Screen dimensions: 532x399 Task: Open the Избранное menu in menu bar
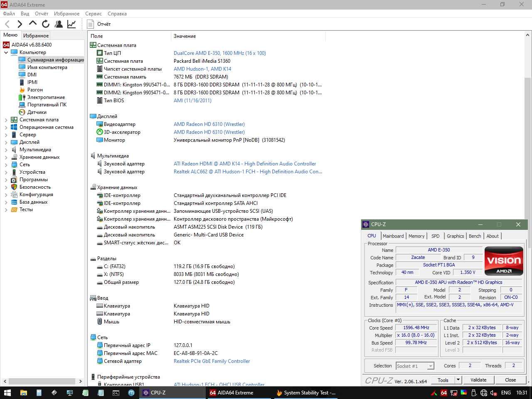66,14
